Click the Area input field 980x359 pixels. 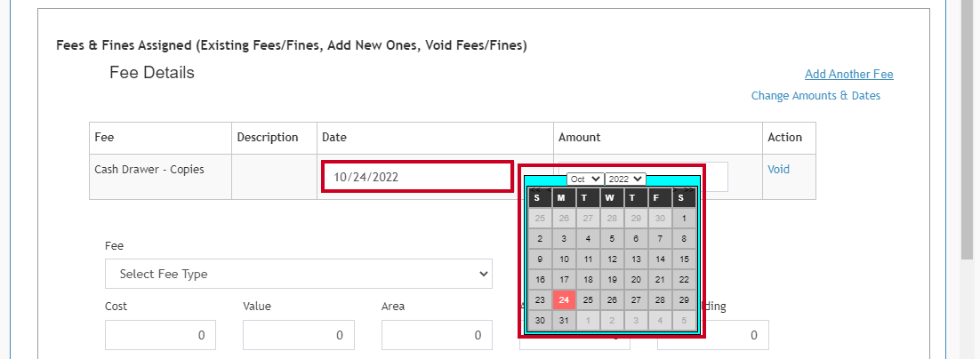(437, 335)
